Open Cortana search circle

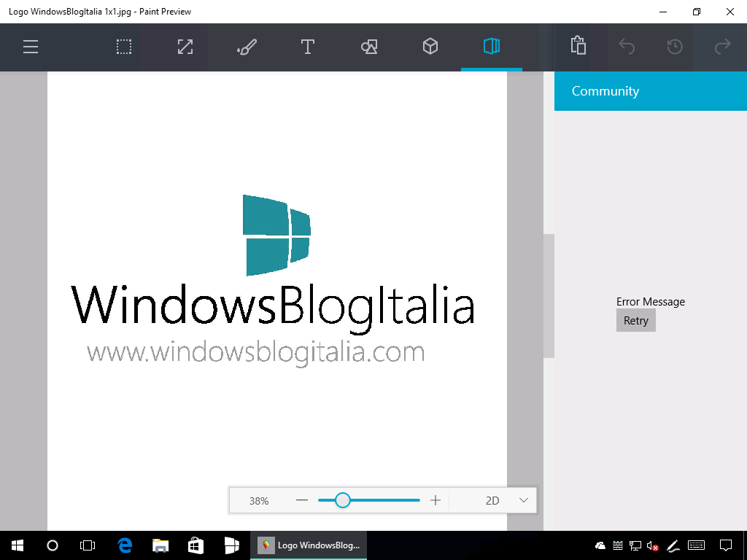[x=53, y=545]
